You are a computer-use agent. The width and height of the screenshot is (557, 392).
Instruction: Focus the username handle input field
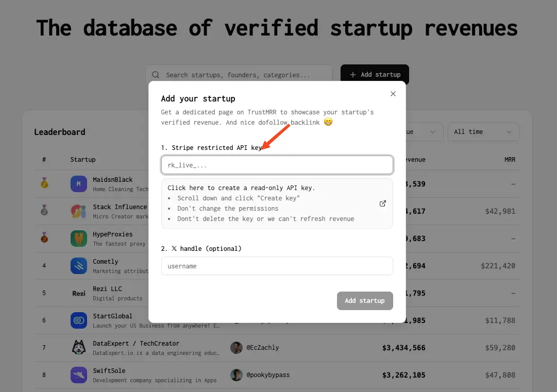[x=277, y=266]
